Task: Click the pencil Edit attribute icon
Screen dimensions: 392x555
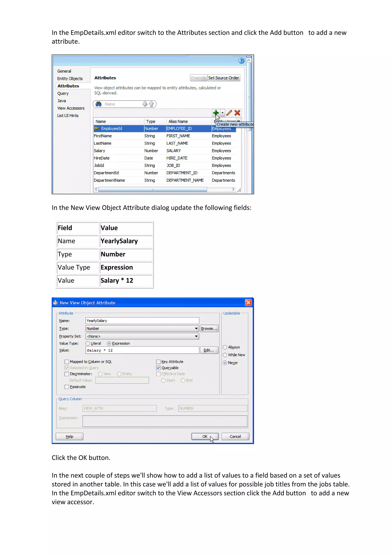Action: point(229,113)
